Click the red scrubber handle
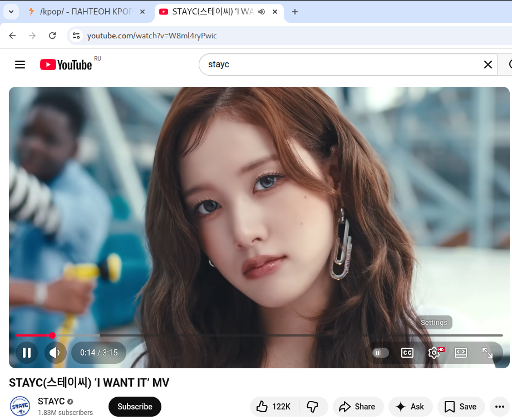This screenshot has width=512, height=420. tap(52, 335)
